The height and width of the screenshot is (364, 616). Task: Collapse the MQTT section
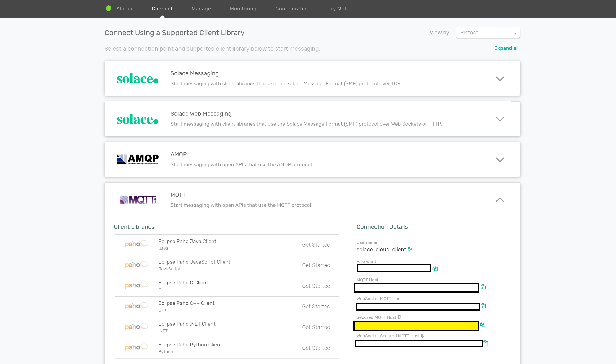(500, 200)
